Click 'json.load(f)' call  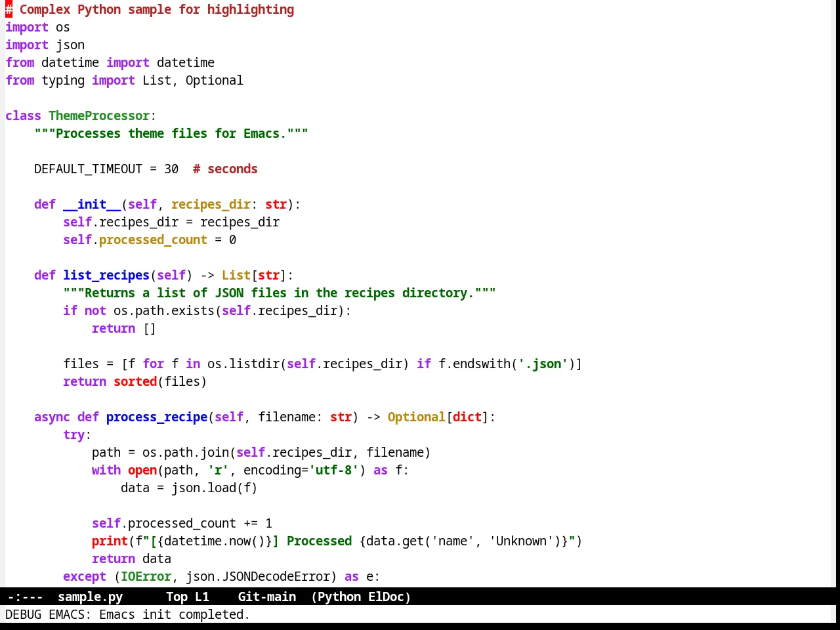(215, 488)
